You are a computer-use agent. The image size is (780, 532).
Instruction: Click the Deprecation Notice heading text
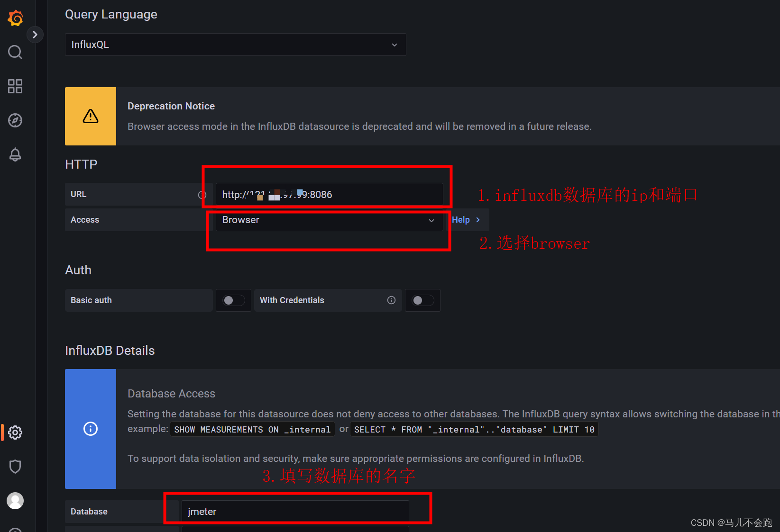pyautogui.click(x=171, y=106)
